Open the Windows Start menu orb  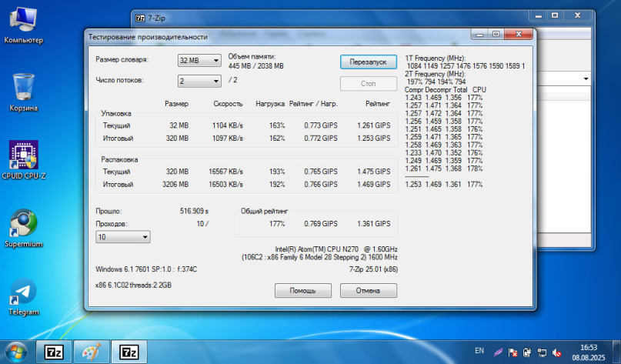coord(15,352)
